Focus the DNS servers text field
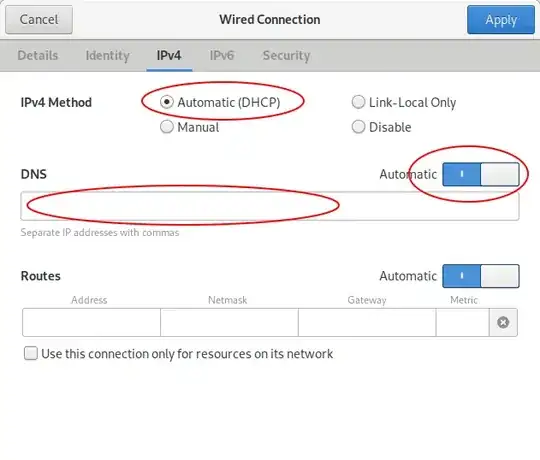 tap(270, 206)
